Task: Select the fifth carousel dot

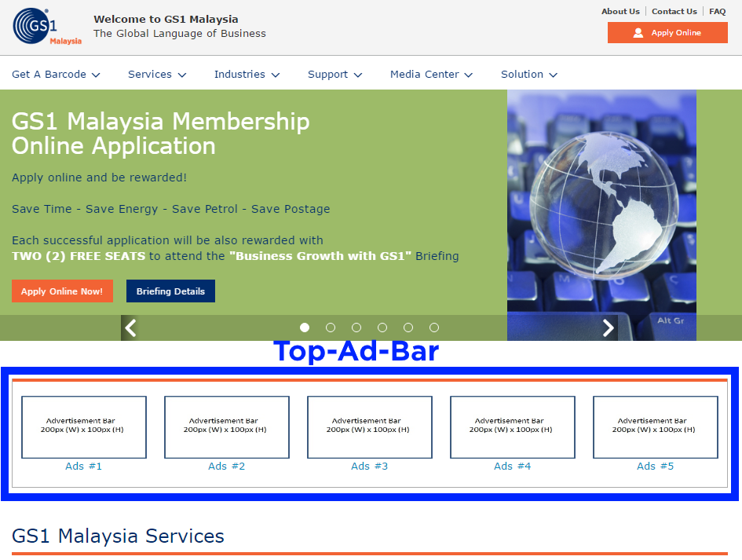Action: pos(408,328)
